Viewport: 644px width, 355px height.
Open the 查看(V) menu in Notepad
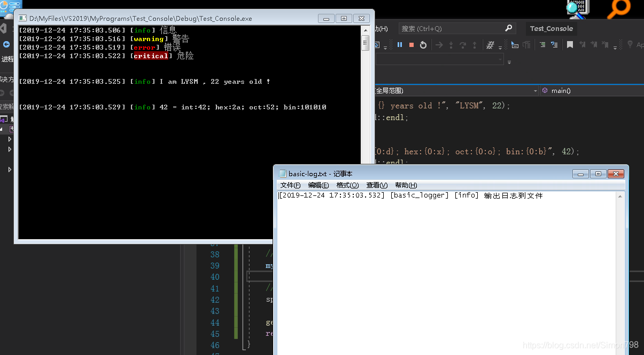click(377, 185)
